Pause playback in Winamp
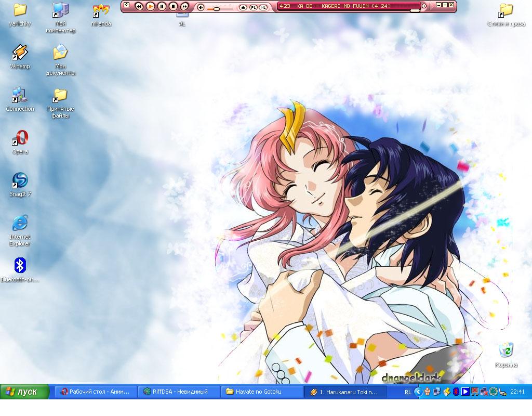The width and height of the screenshot is (532, 416). (x=162, y=6)
